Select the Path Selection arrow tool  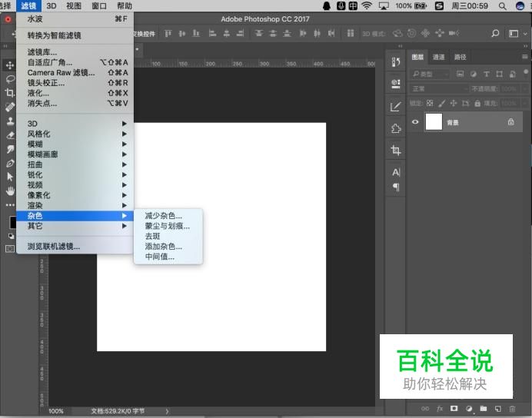(x=10, y=177)
